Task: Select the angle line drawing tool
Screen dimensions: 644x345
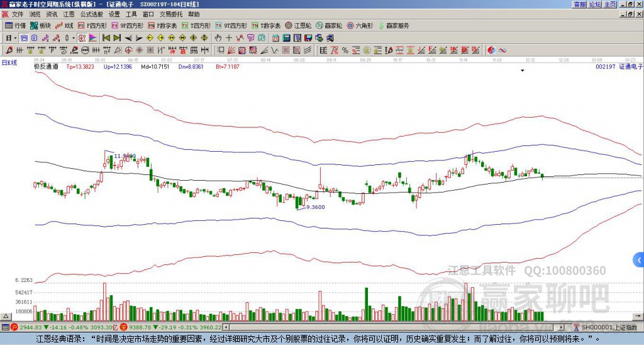Action: pos(264,50)
